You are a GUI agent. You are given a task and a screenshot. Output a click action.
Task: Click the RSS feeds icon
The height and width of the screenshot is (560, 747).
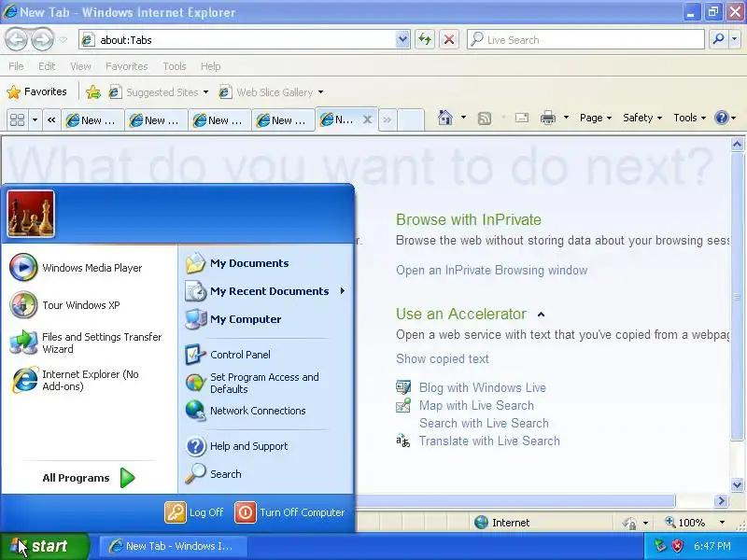pos(485,118)
